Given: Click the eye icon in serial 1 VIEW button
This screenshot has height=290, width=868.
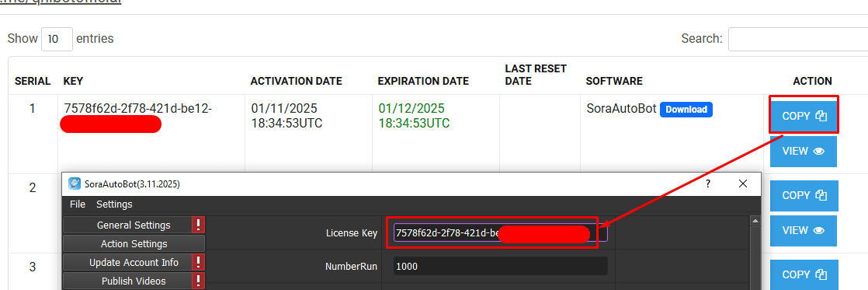Looking at the screenshot, I should pos(819,152).
